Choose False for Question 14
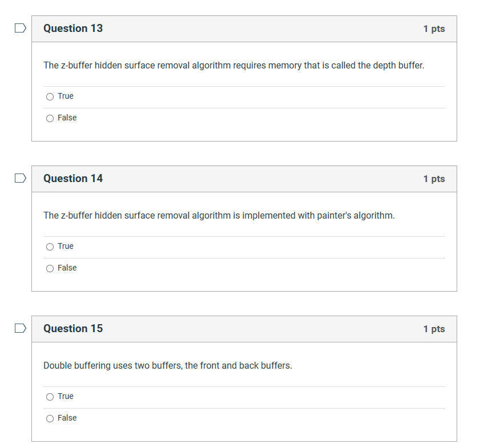 (50, 268)
